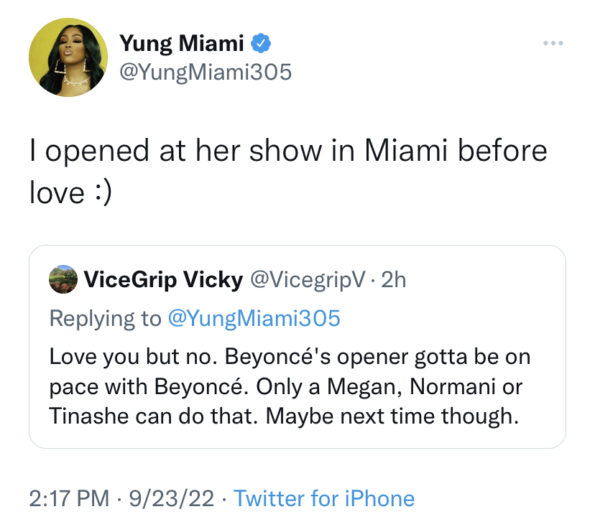Click the 'Replying to' label text

[105, 318]
